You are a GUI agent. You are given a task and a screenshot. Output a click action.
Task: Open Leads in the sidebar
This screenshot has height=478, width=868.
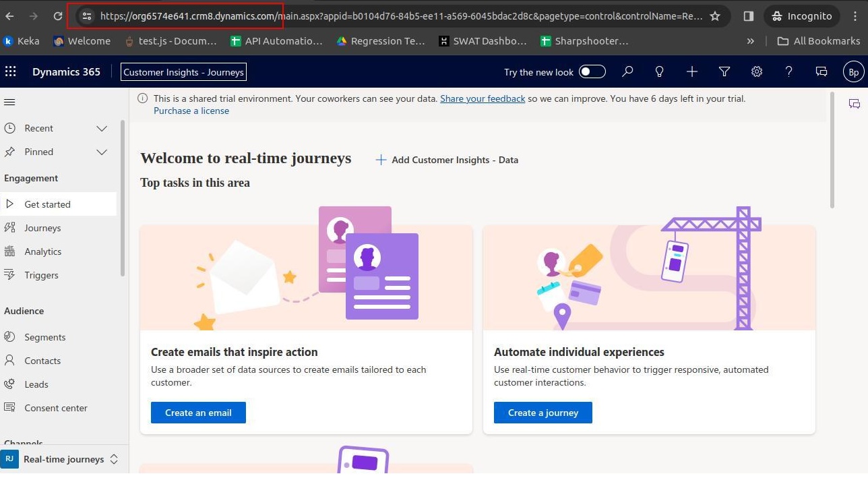pyautogui.click(x=59, y=384)
